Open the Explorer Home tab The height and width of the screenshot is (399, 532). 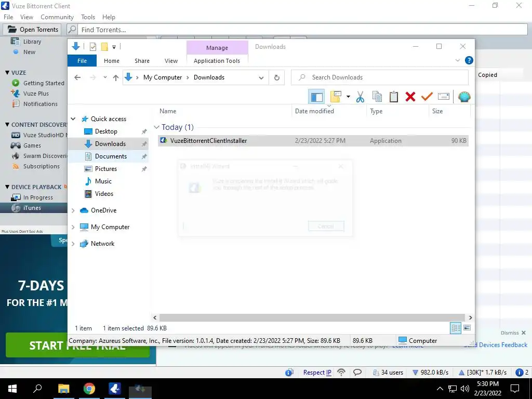click(112, 61)
